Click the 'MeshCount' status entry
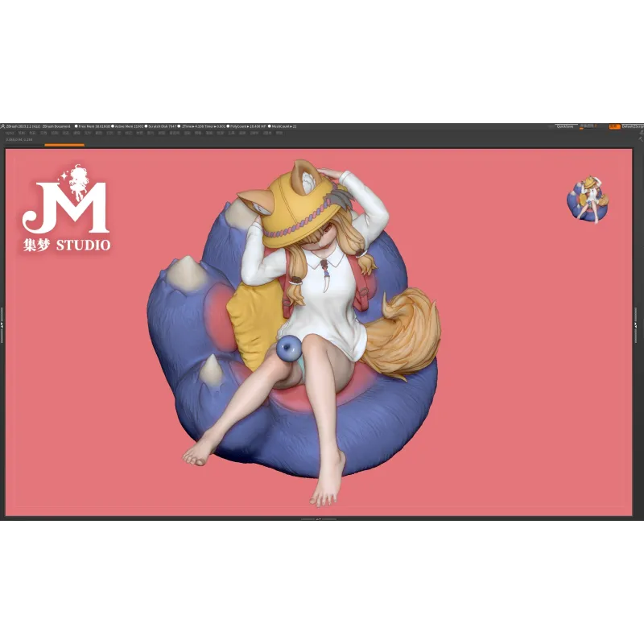 (283, 126)
